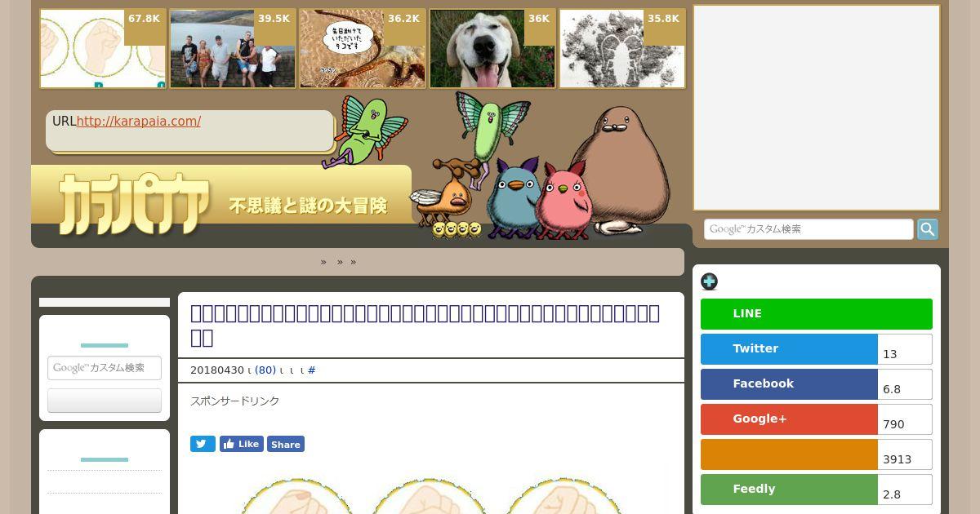Share the article via LINE

pos(817,314)
